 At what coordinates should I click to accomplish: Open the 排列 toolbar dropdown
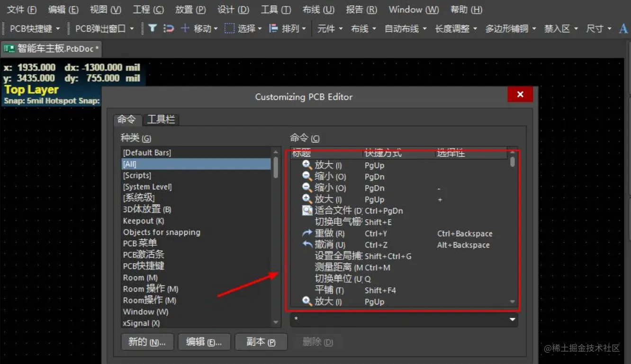point(304,29)
